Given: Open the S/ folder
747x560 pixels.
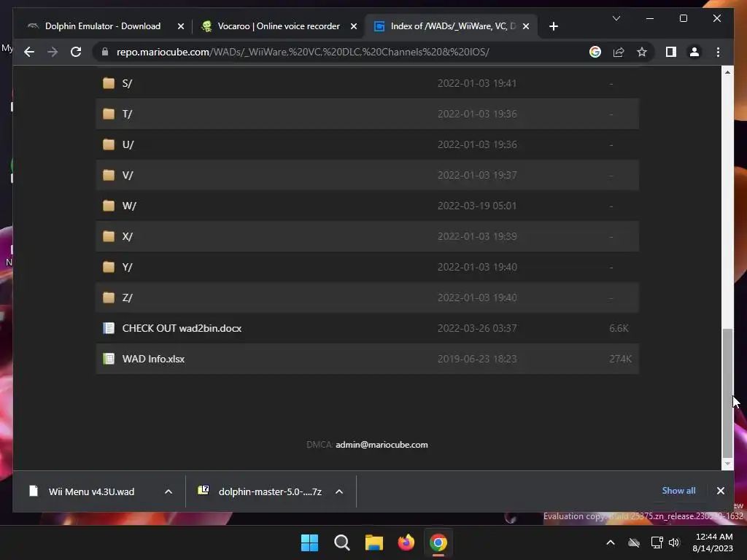Looking at the screenshot, I should (x=127, y=83).
